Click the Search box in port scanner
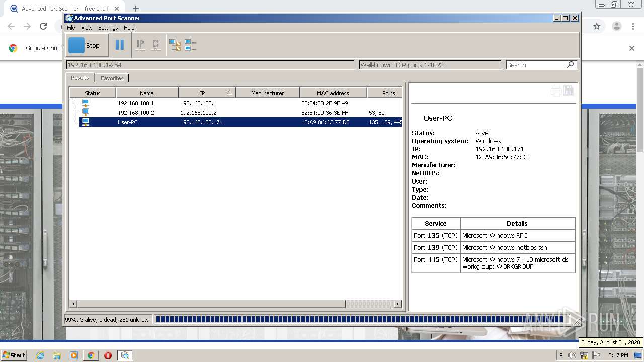 pyautogui.click(x=535, y=65)
